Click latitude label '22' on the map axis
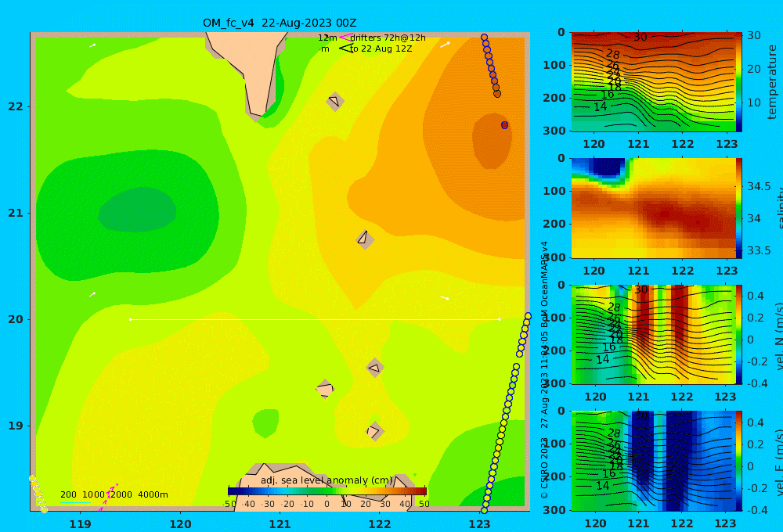The height and width of the screenshot is (532, 783). coord(16,106)
